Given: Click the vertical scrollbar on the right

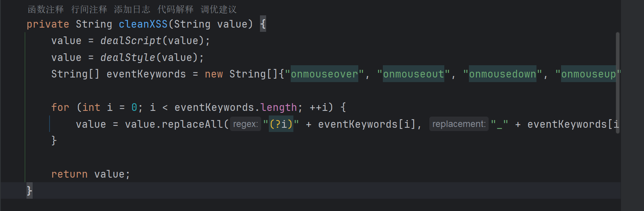Looking at the screenshot, I should (x=618, y=82).
